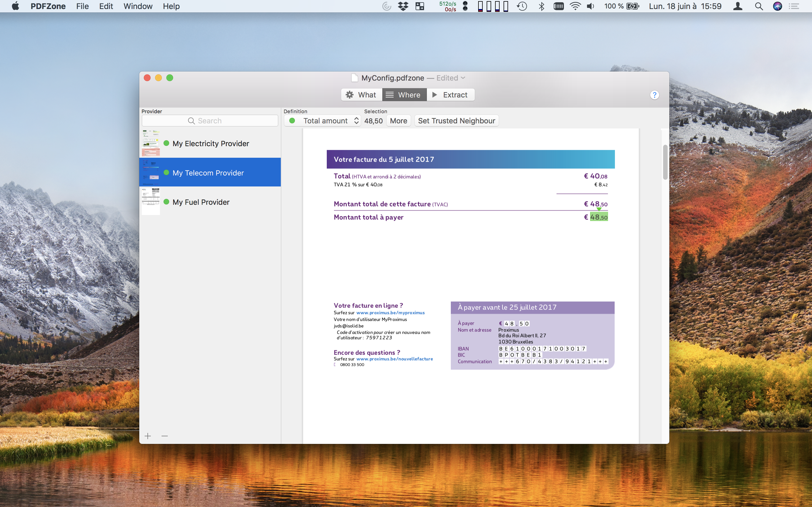Click the Time Machine menu bar icon
812x507 pixels.
(522, 6)
